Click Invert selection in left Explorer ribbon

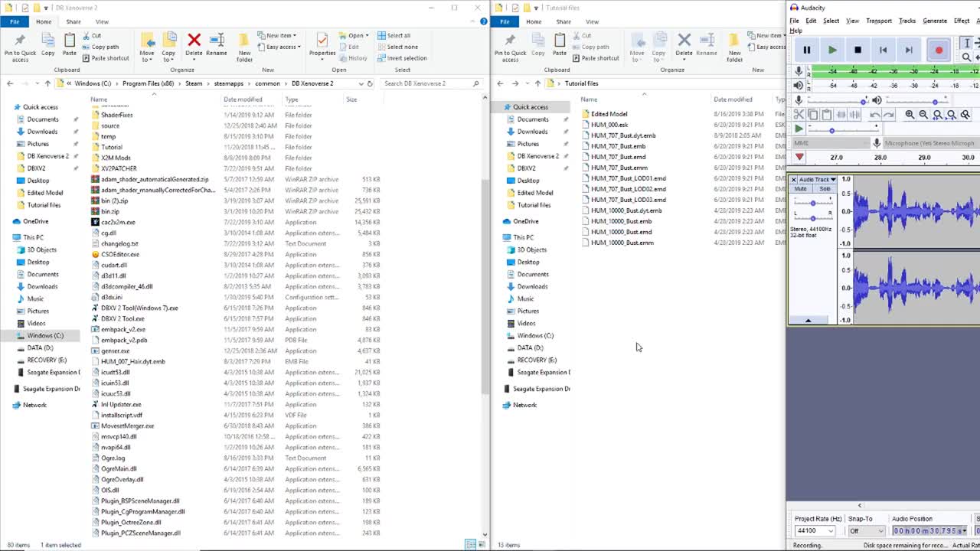(402, 58)
